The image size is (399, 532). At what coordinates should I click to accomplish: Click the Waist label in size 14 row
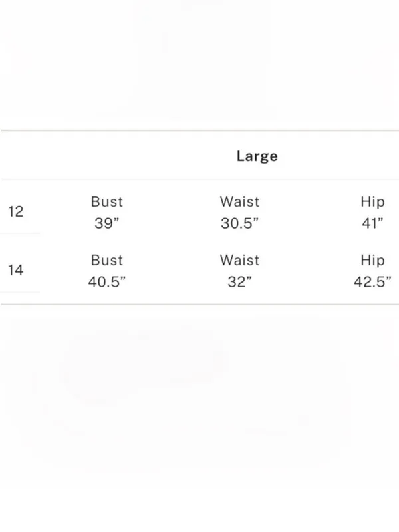pos(239,261)
